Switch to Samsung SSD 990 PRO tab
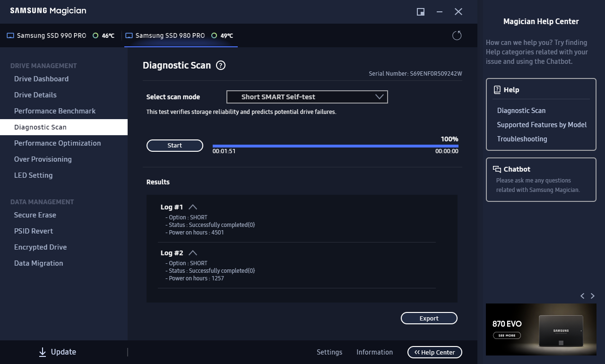This screenshot has height=364, width=605. click(60, 35)
